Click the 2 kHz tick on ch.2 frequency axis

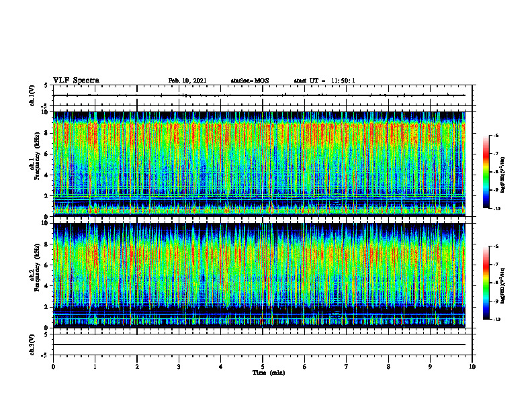click(47, 307)
